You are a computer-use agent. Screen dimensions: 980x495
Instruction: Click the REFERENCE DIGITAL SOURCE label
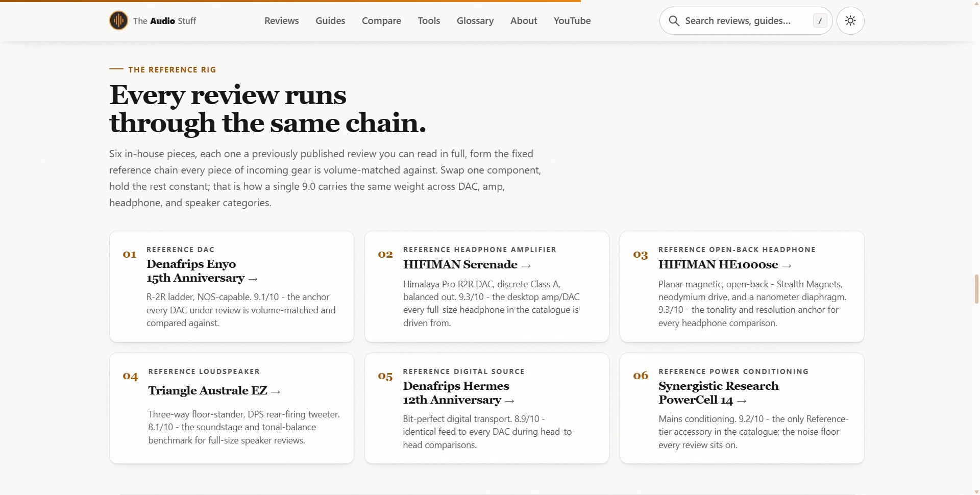coord(464,372)
